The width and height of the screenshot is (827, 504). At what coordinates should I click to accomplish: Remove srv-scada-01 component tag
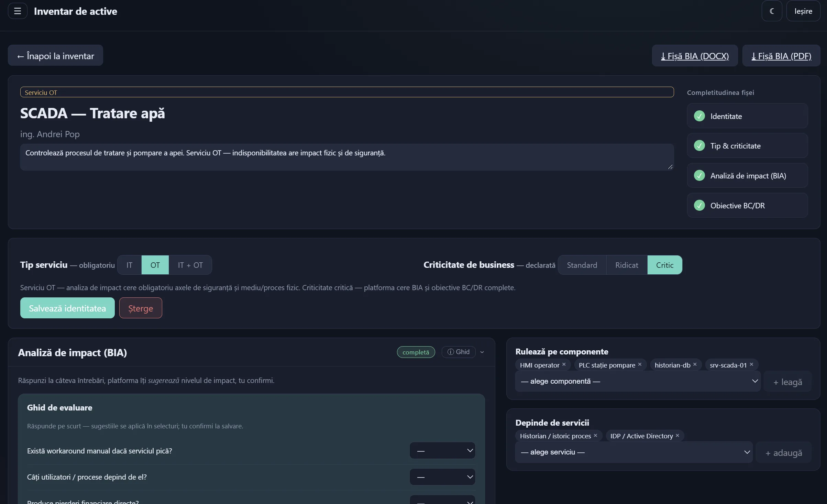751,364
